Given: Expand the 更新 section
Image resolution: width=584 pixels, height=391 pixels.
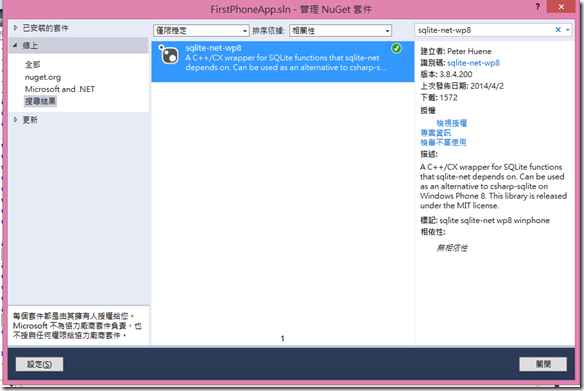Looking at the screenshot, I should [x=15, y=120].
